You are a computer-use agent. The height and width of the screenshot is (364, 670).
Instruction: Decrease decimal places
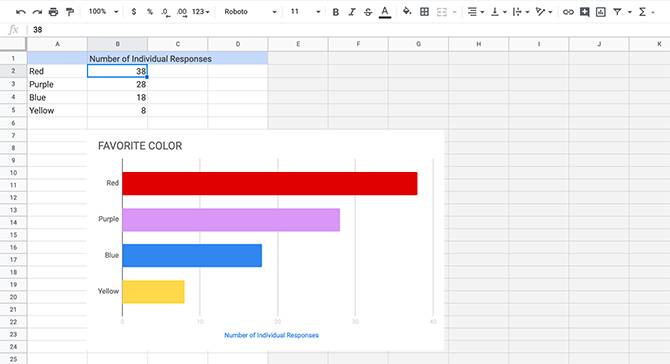click(x=165, y=12)
